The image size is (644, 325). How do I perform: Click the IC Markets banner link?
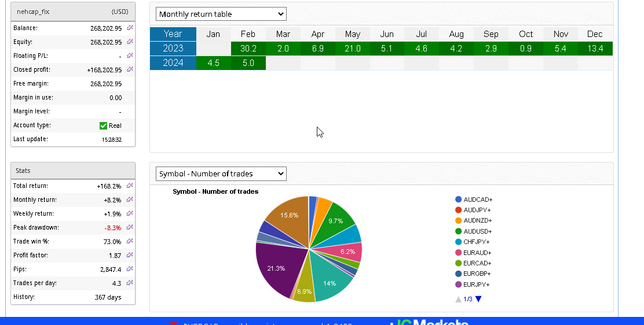pos(429,322)
